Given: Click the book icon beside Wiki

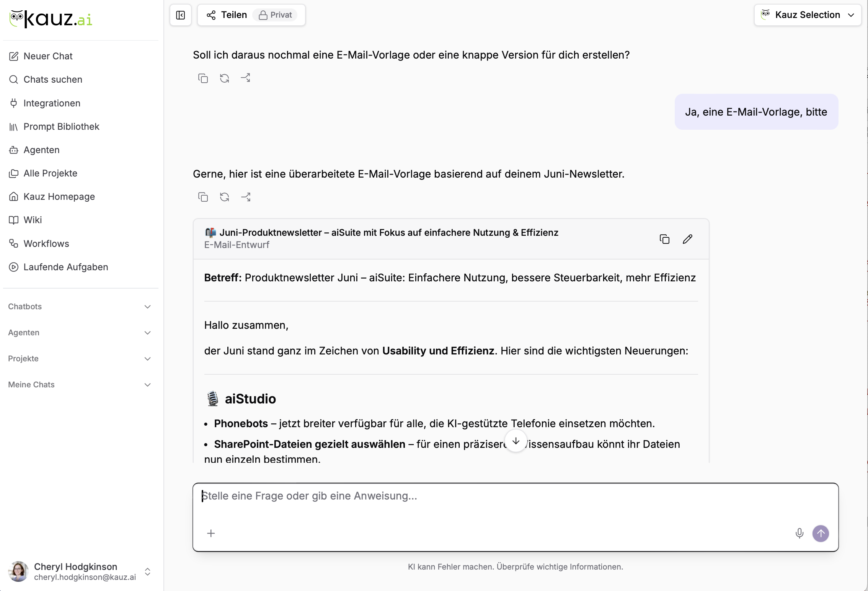Looking at the screenshot, I should click(14, 220).
